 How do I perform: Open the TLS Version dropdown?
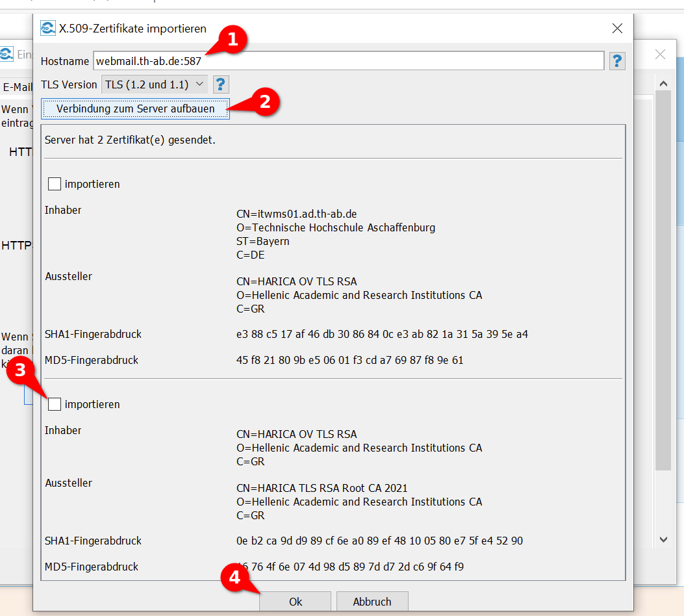(155, 84)
